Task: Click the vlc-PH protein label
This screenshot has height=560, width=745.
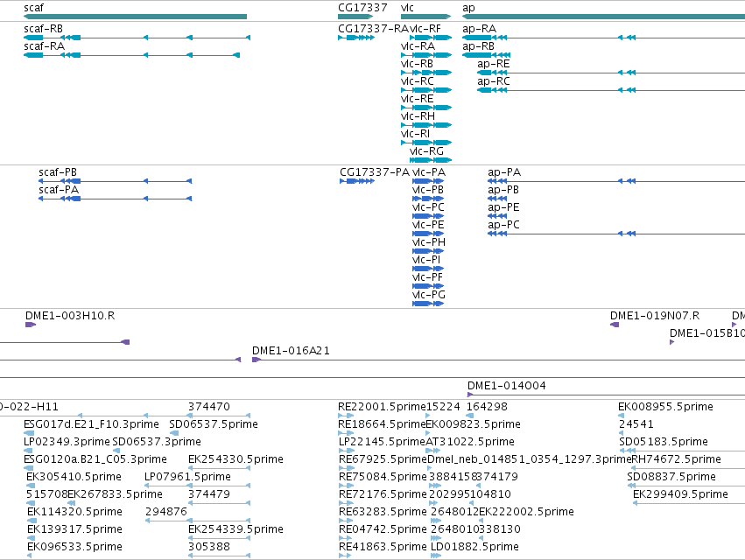Action: pyautogui.click(x=429, y=242)
